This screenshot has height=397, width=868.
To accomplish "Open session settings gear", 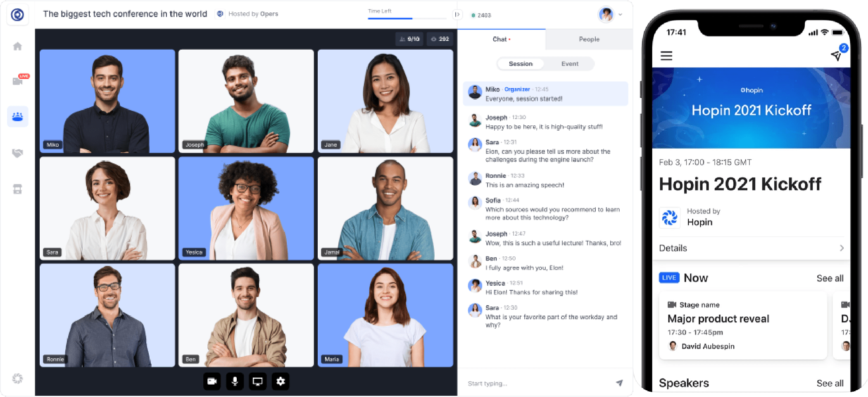I will (x=281, y=381).
